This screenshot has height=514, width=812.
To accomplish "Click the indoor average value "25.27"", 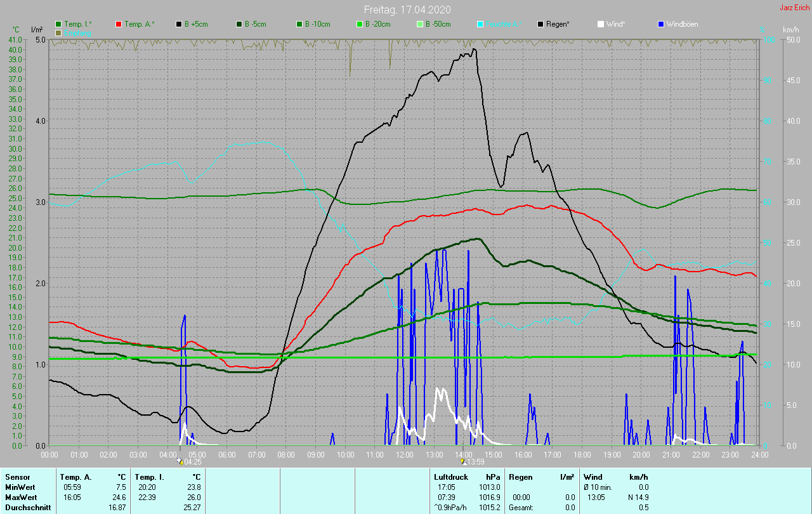I will click(x=192, y=507).
